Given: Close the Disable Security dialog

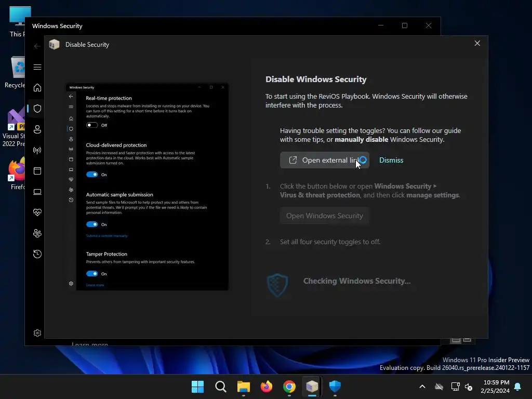Looking at the screenshot, I should 477,44.
